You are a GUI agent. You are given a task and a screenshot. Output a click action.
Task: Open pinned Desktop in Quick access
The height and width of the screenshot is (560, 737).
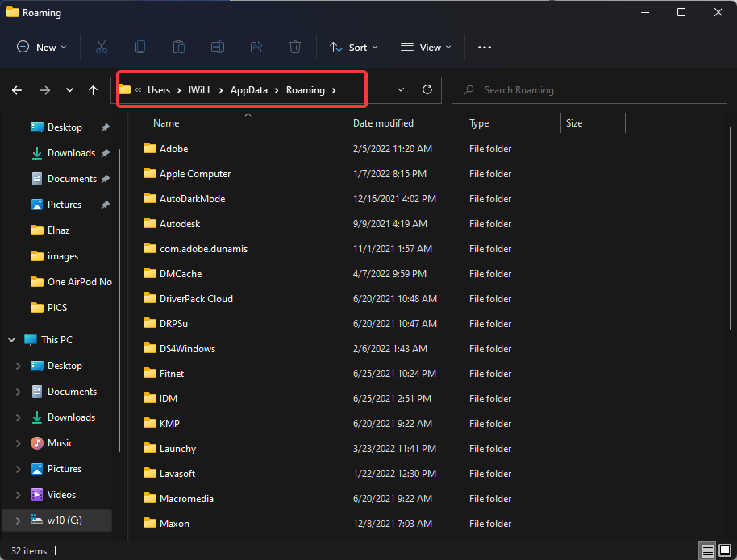coord(65,127)
